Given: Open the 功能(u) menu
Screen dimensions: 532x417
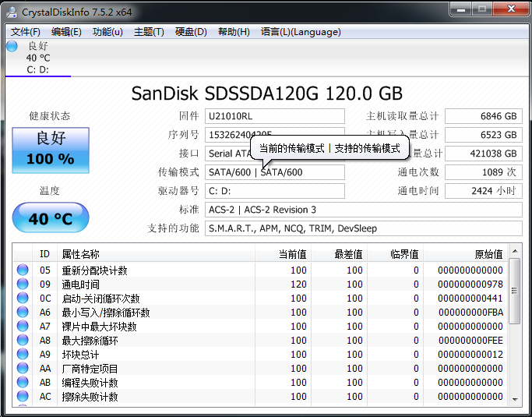Looking at the screenshot, I should tap(107, 32).
